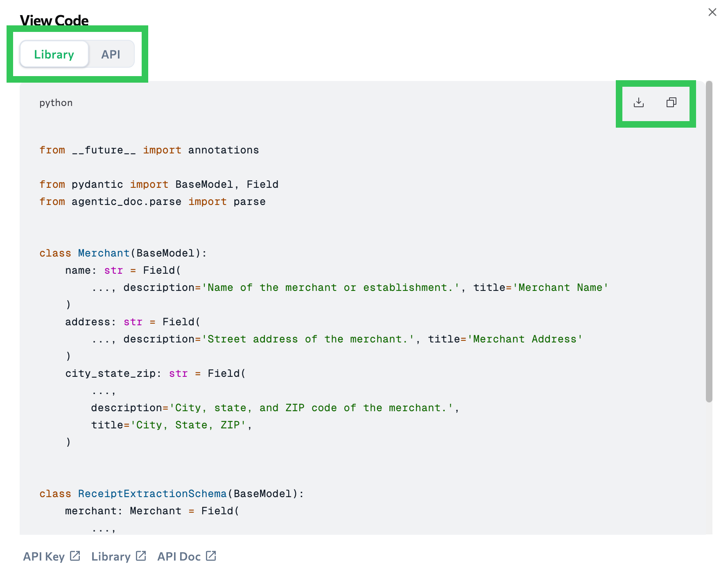This screenshot has width=728, height=572.
Task: Click the download code icon
Action: (639, 103)
